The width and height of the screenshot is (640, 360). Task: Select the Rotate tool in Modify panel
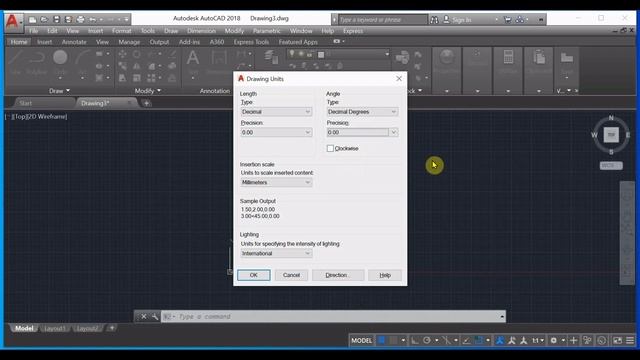click(x=137, y=54)
